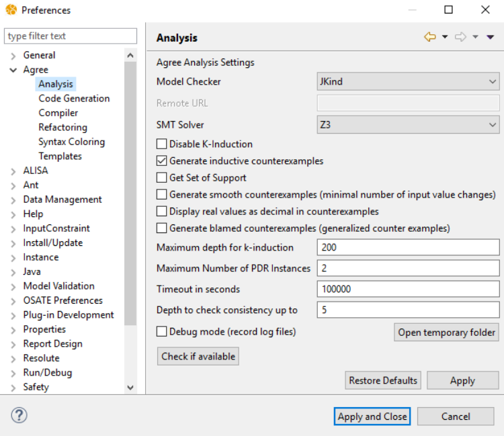504x436 pixels.
Task: Open the preferences view menu triangle
Action: 490,38
